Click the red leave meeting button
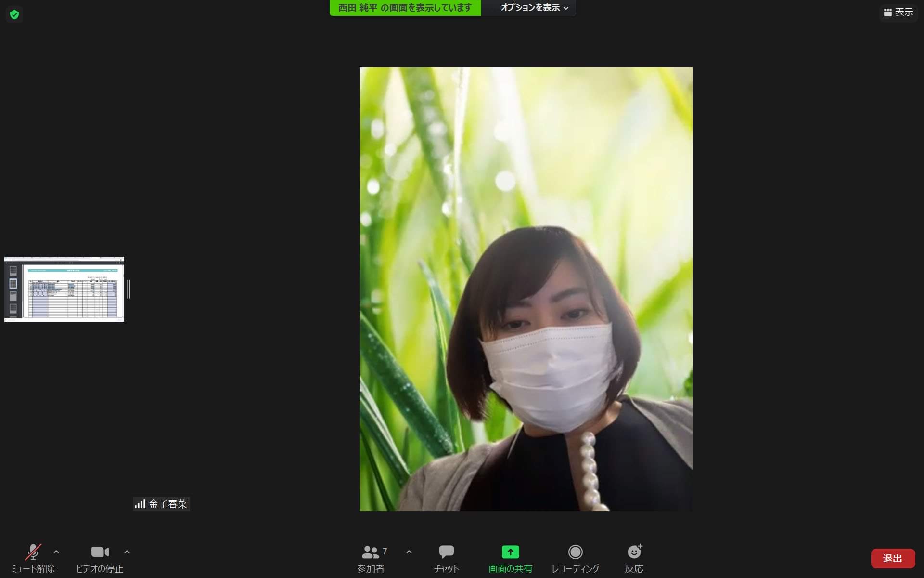Image resolution: width=924 pixels, height=578 pixels. tap(893, 558)
